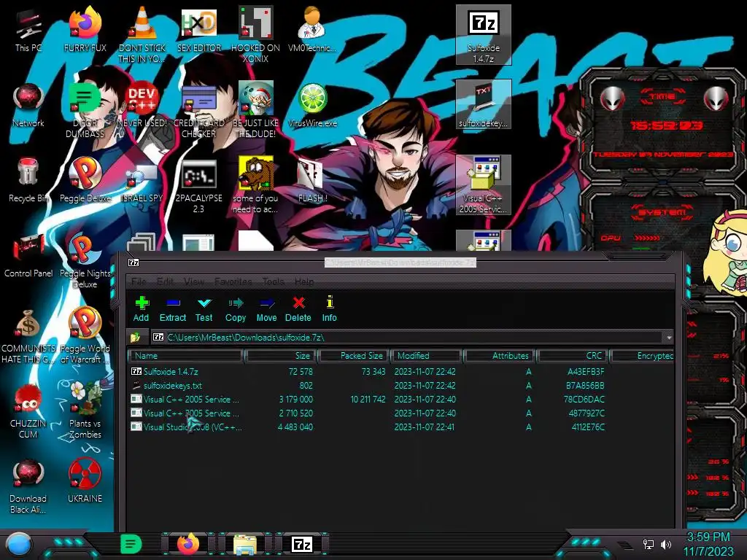This screenshot has height=560, width=747.
Task: Open Firefox from the taskbar
Action: point(188,544)
